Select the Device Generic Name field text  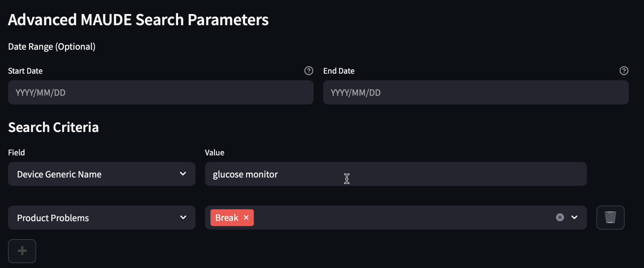pos(59,174)
